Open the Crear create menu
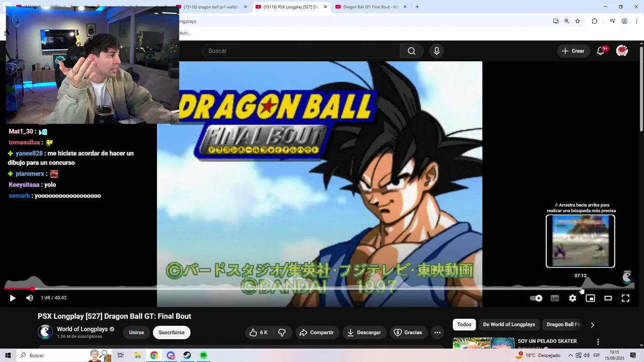The width and height of the screenshot is (644, 362). 573,51
